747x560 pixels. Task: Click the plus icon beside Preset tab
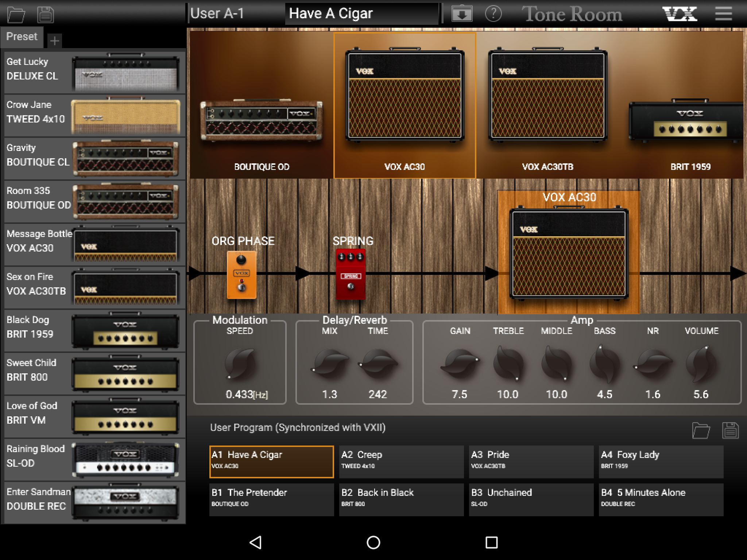54,40
